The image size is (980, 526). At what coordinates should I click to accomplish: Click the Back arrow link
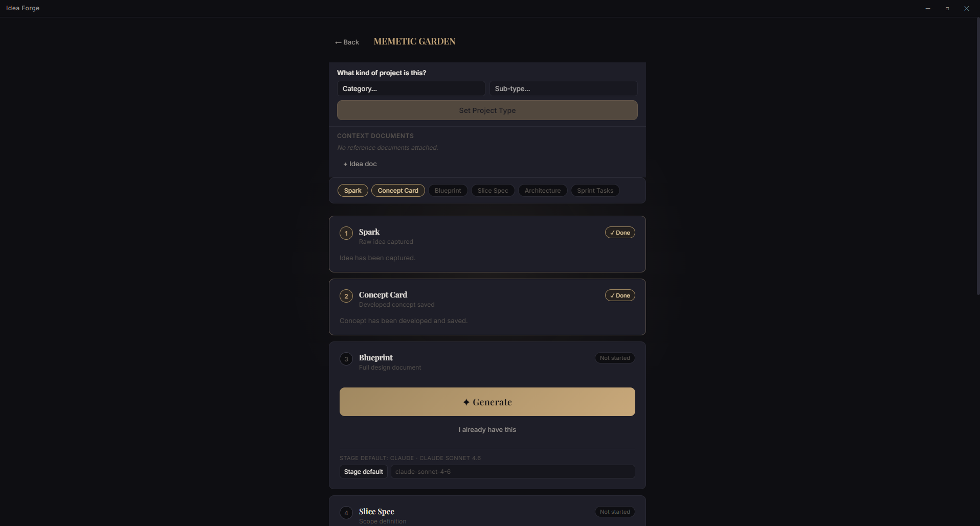coord(347,42)
